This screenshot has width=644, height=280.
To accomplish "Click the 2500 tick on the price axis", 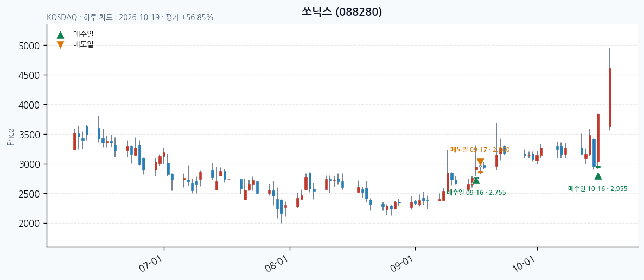I will [x=30, y=194].
